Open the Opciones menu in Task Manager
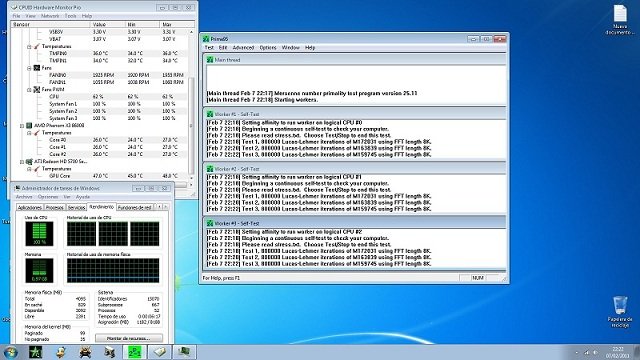 (48, 197)
